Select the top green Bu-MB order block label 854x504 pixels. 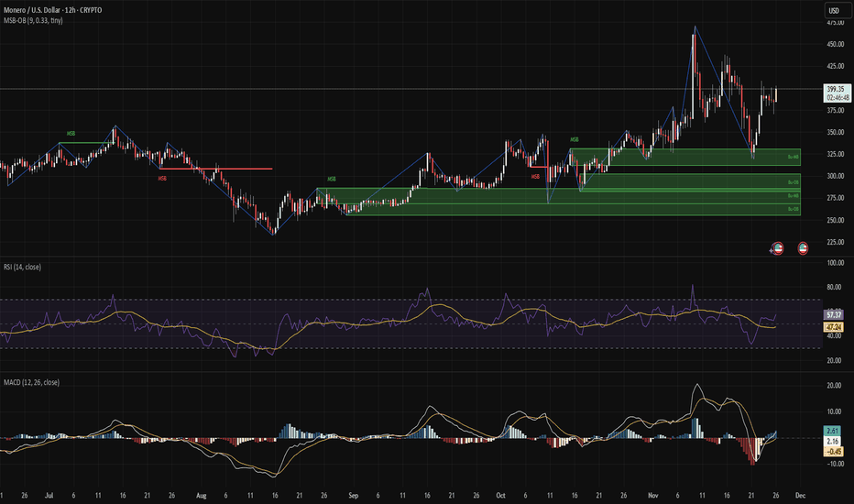794,158
